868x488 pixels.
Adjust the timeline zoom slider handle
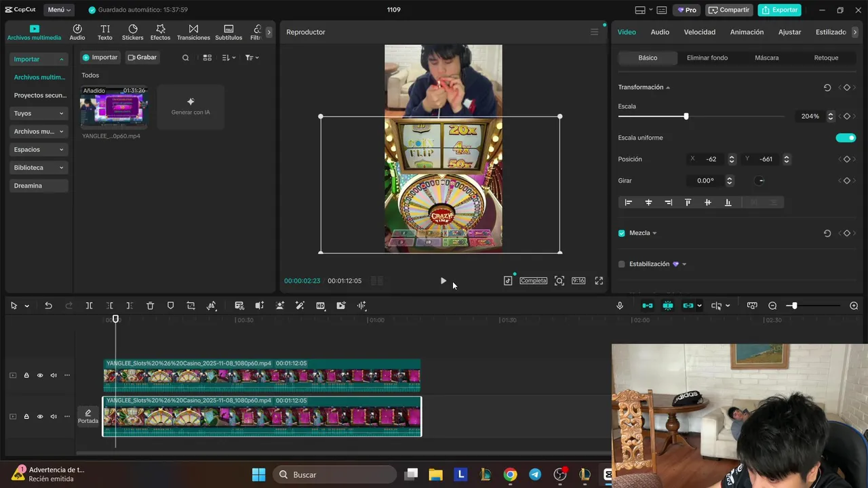tap(794, 306)
